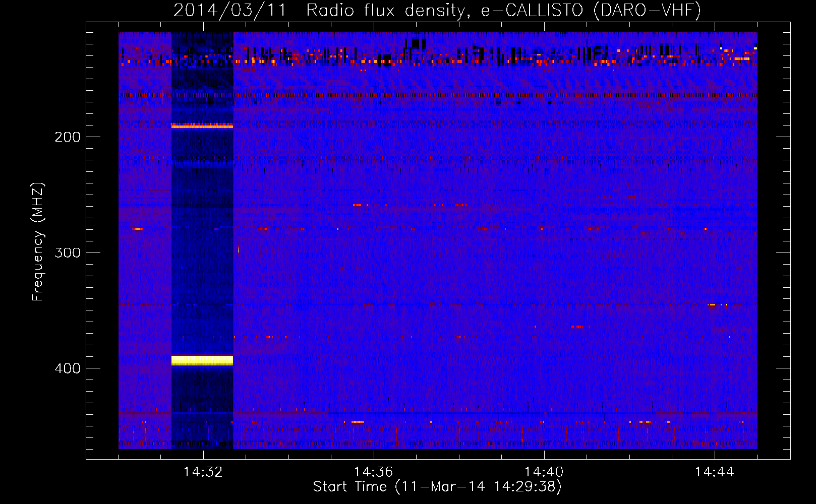Click the plot title with date 2014/03/11
The height and width of the screenshot is (504, 816).
coord(437,10)
